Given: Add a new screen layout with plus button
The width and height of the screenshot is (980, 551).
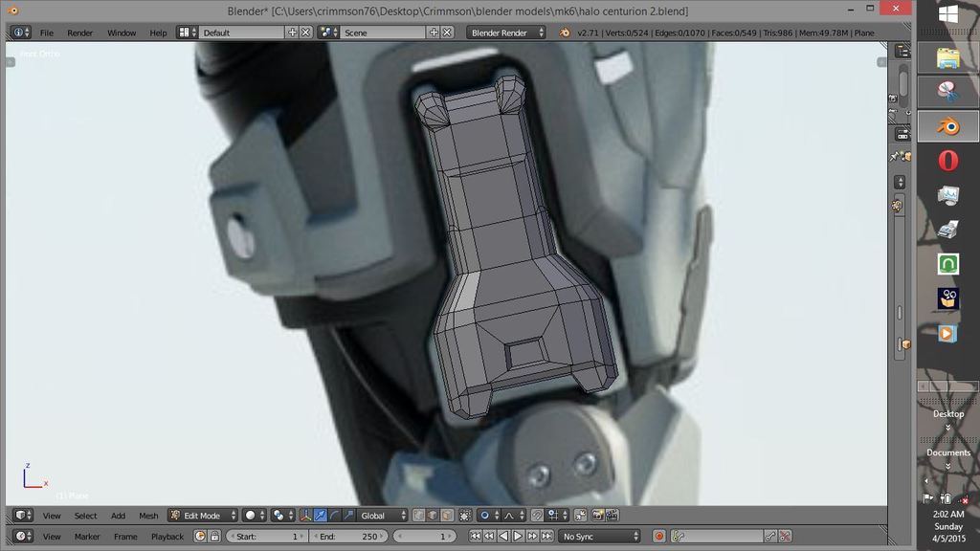Looking at the screenshot, I should [293, 33].
